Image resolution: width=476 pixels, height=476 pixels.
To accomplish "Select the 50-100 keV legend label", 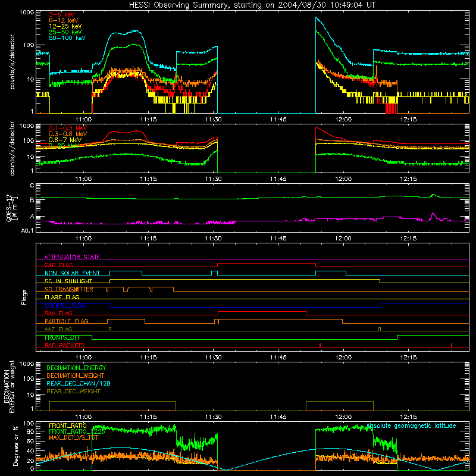I will [67, 38].
